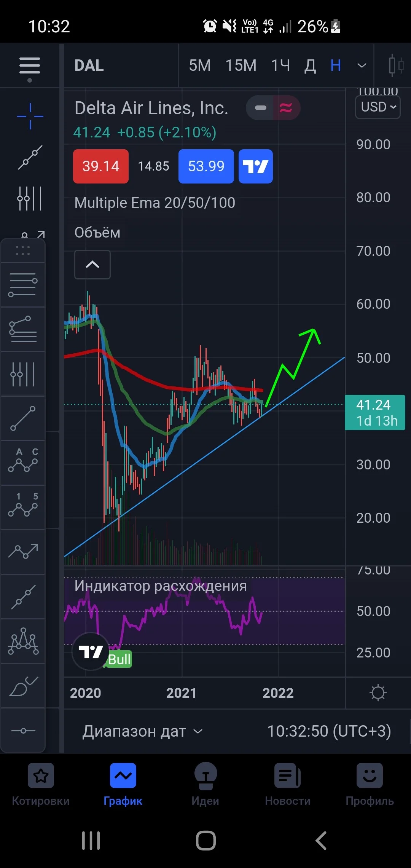Open chart settings gear icon

pyautogui.click(x=378, y=692)
